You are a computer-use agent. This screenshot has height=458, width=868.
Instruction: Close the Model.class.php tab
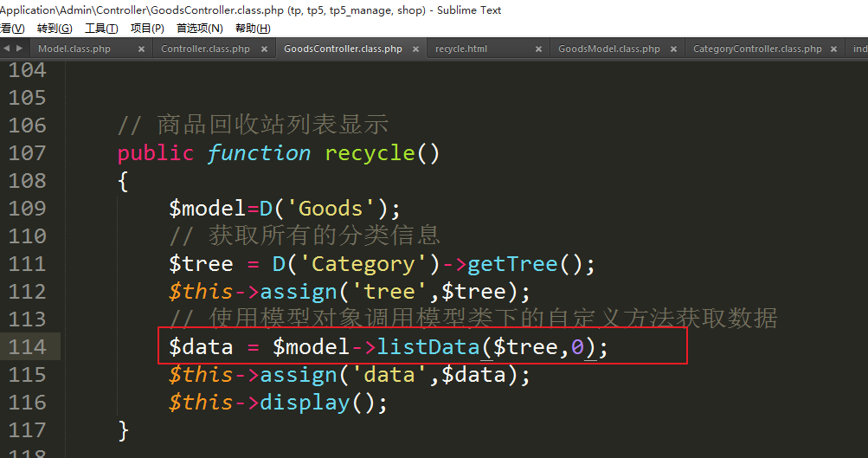tap(141, 49)
